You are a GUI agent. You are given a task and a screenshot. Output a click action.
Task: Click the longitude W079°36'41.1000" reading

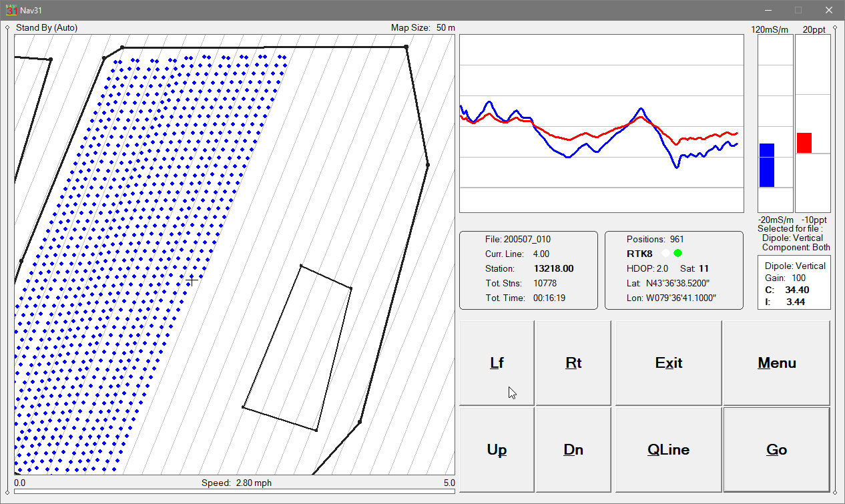click(671, 298)
